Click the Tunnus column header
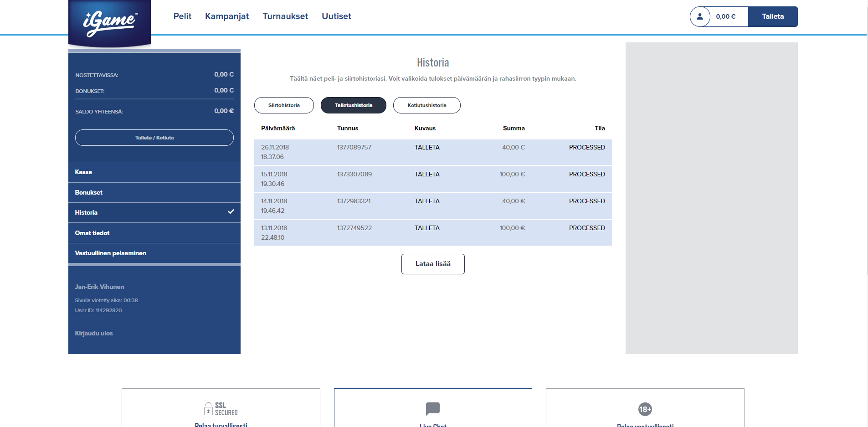This screenshot has height=427, width=868. coord(348,128)
